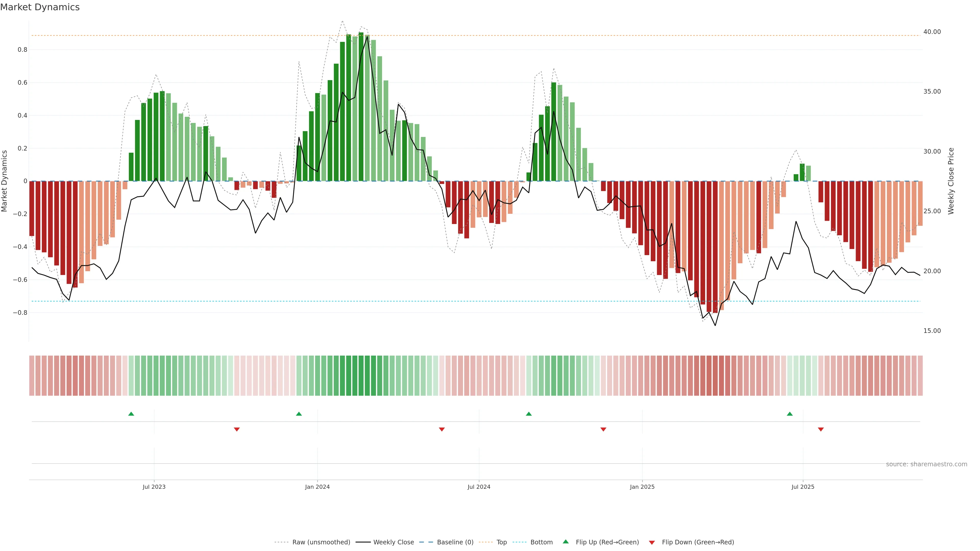Click the darkest green heatmap strip cell
This screenshot has height=551, width=980.
361,376
